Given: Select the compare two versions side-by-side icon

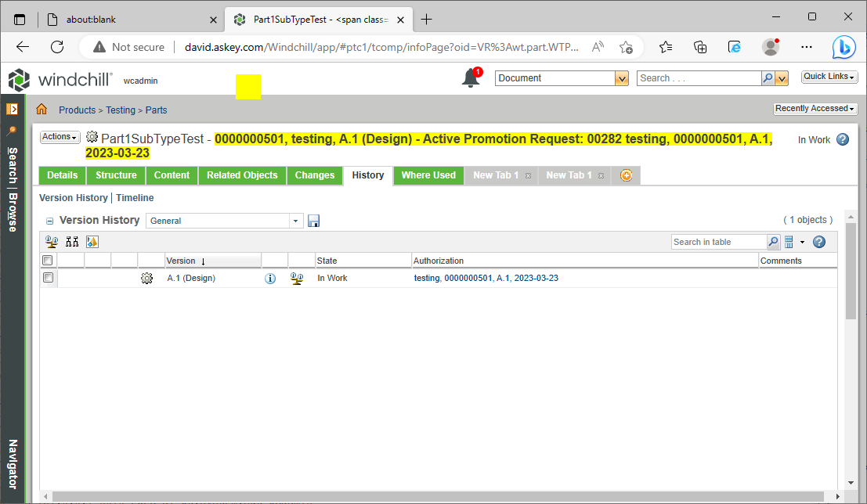Looking at the screenshot, I should coord(71,241).
